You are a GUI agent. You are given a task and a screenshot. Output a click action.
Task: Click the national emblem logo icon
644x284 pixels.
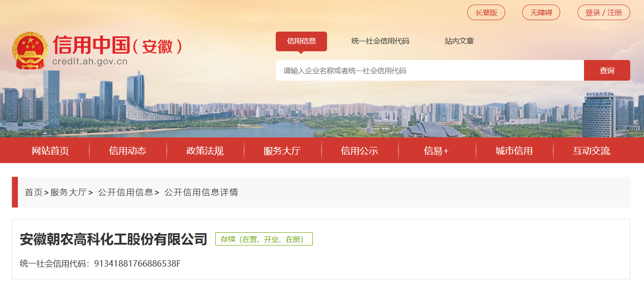pyautogui.click(x=30, y=51)
